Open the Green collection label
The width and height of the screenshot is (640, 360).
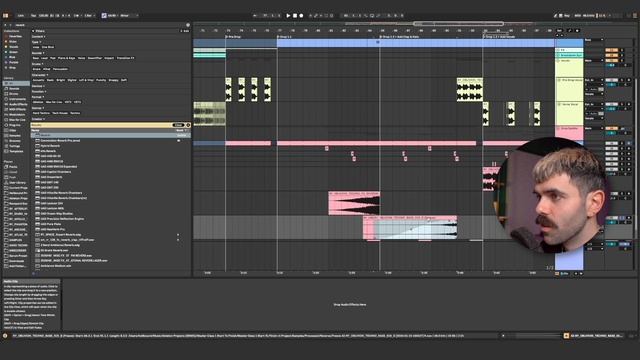[x=13, y=52]
